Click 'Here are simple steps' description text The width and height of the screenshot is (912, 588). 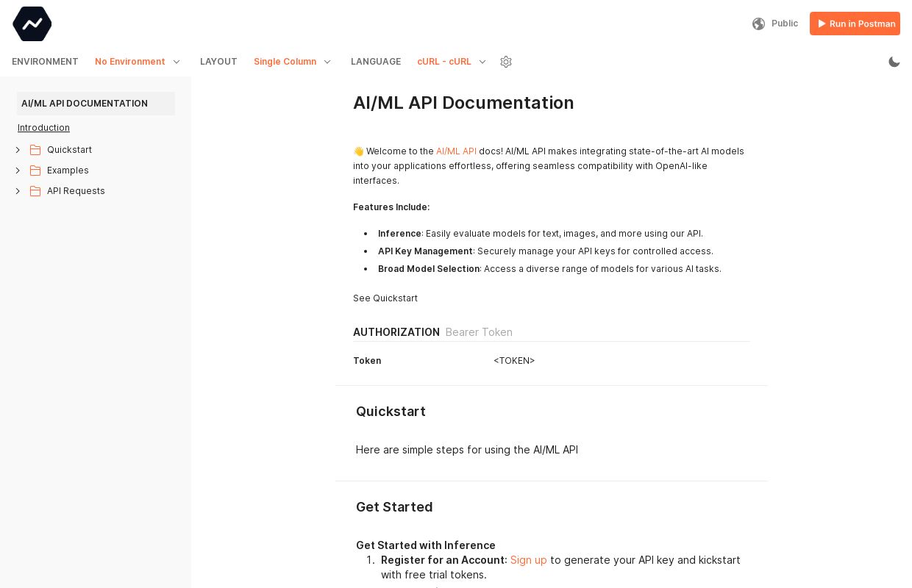point(467,450)
